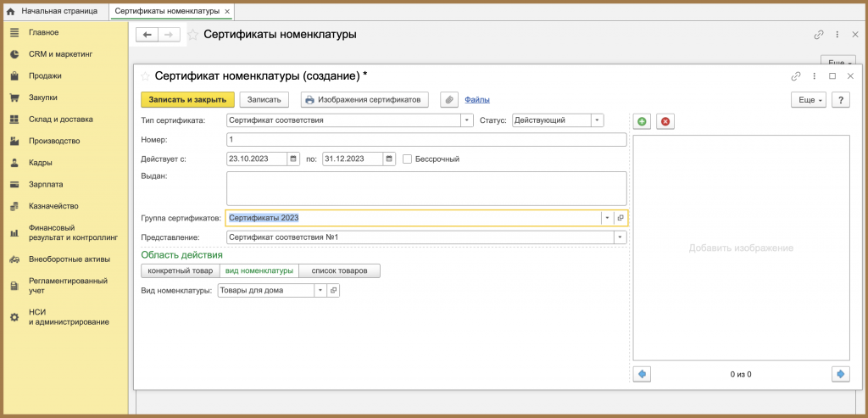Switch to Начальная страница tab
The height and width of the screenshot is (418, 868).
pos(53,11)
